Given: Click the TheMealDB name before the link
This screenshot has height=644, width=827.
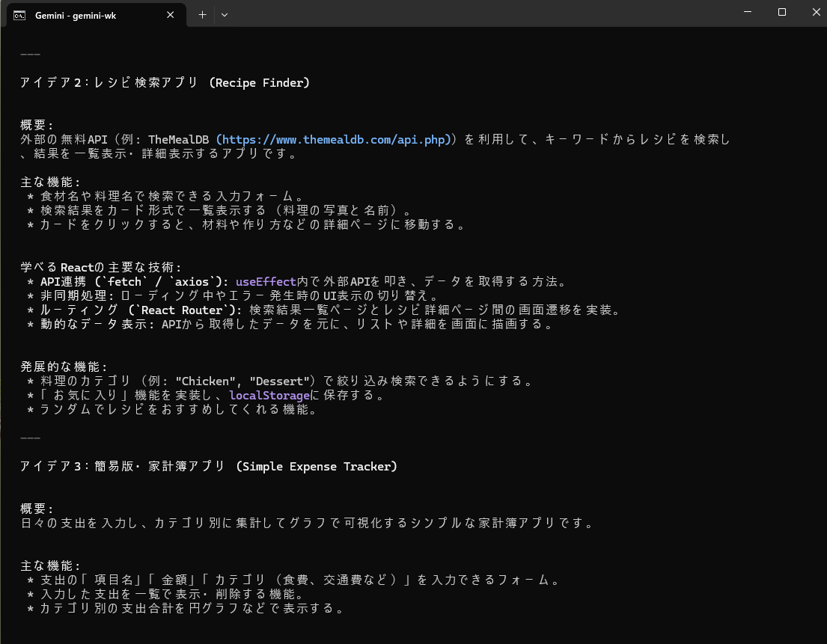Looking at the screenshot, I should (179, 140).
